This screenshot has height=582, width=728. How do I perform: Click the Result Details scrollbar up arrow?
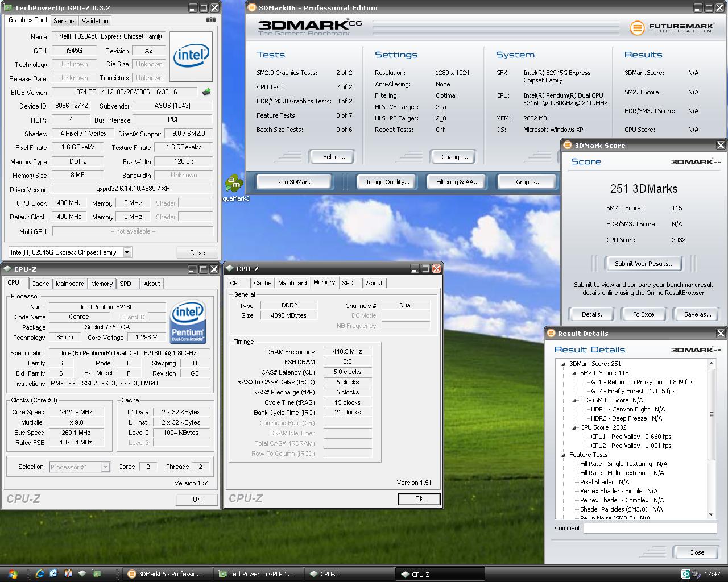pyautogui.click(x=711, y=363)
